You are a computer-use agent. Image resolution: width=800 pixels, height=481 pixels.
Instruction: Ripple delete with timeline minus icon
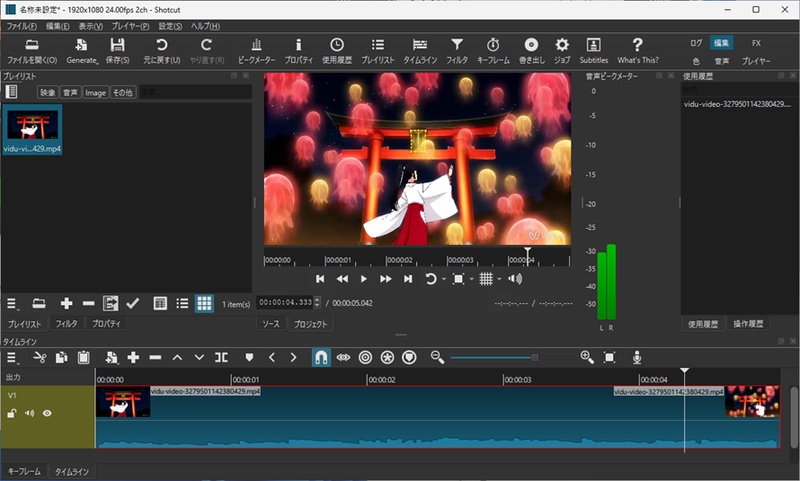[156, 358]
